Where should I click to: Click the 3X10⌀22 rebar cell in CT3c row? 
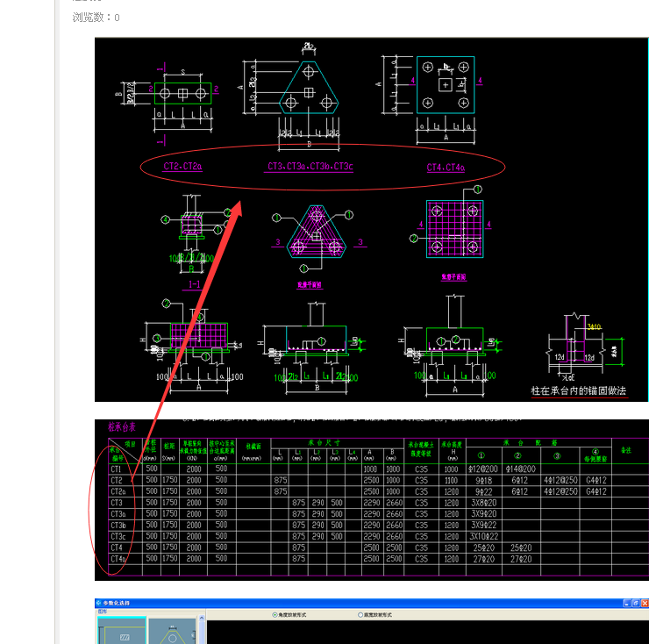[484, 536]
